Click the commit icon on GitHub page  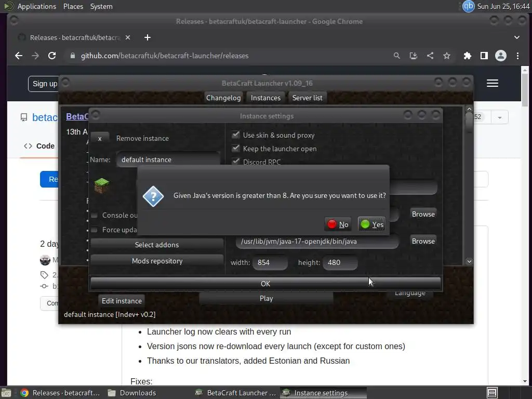(44, 286)
